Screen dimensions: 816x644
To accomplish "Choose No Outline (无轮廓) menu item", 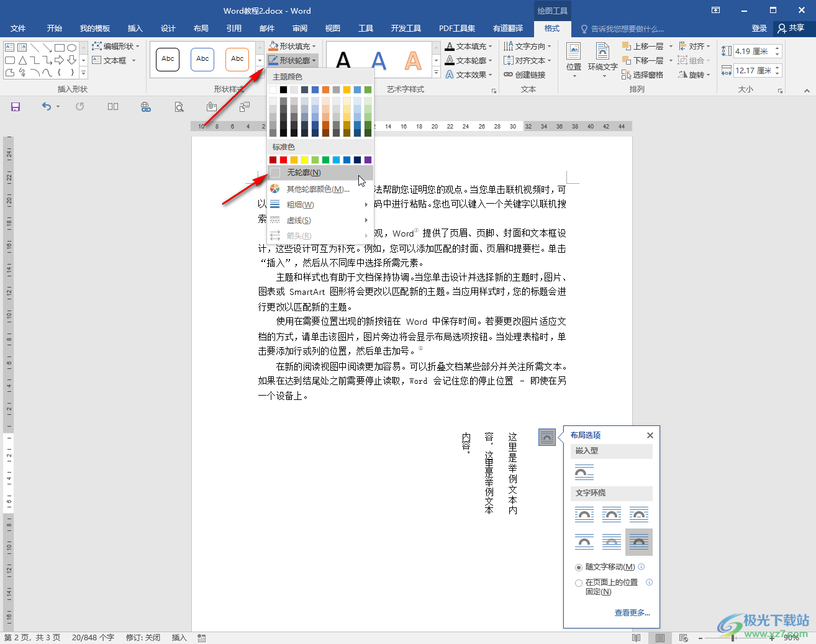I will click(320, 173).
